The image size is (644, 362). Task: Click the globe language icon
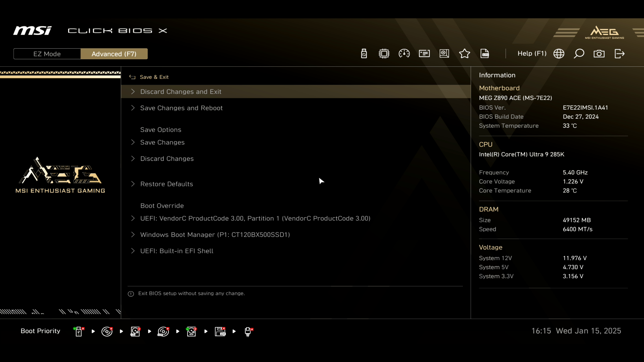pyautogui.click(x=559, y=54)
